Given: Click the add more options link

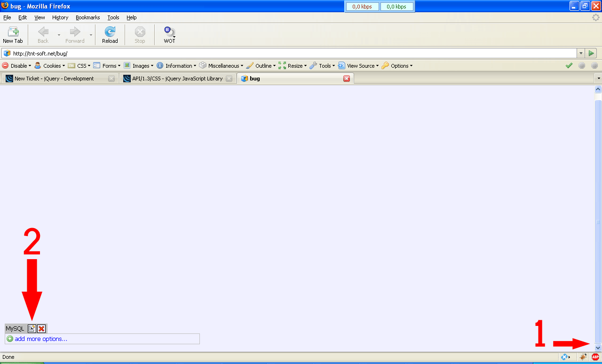Looking at the screenshot, I should pyautogui.click(x=40, y=339).
